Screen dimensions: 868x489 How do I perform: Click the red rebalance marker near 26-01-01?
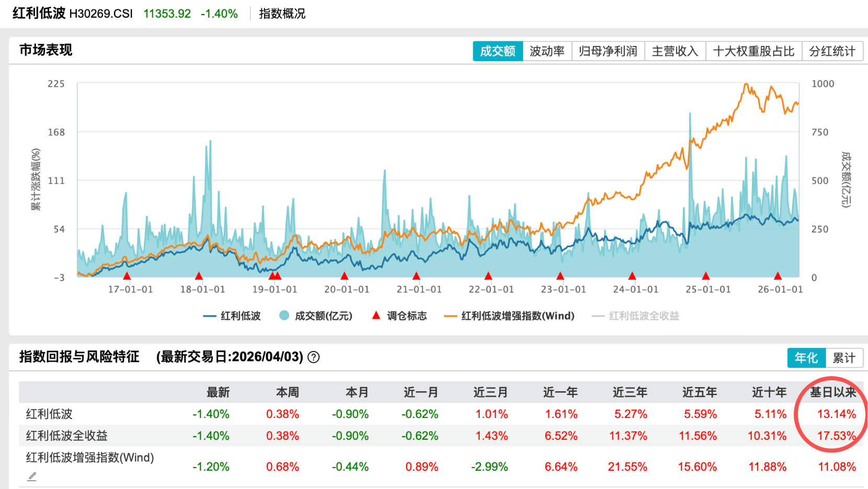tap(778, 276)
